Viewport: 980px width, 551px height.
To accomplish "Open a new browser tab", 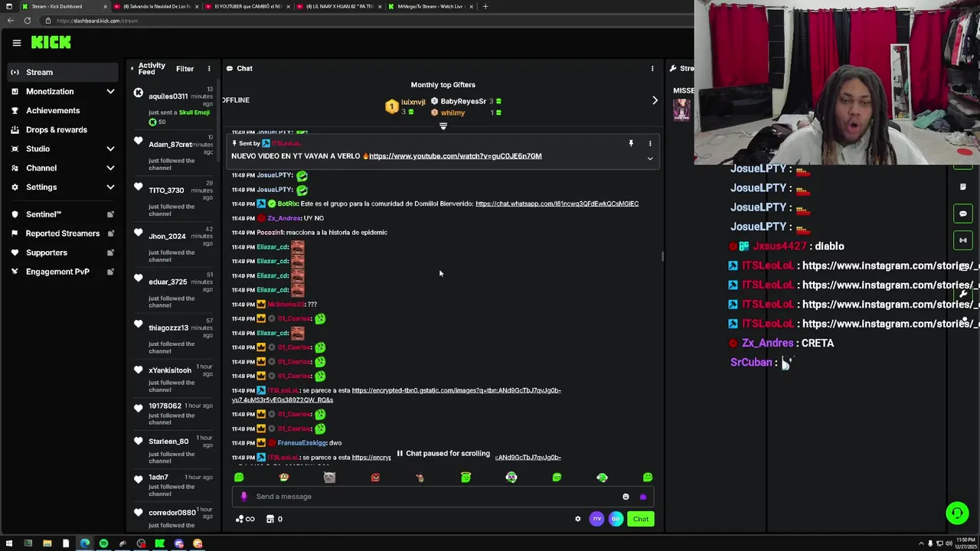I will tap(485, 6).
